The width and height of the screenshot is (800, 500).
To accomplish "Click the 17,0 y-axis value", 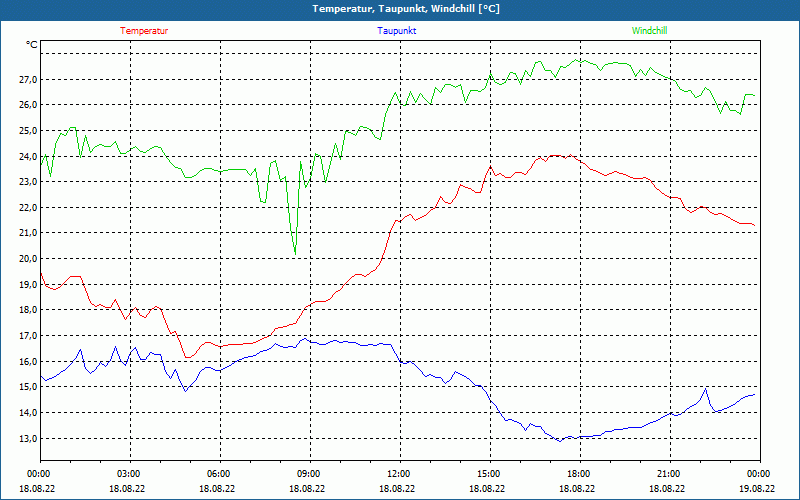I will coord(29,336).
